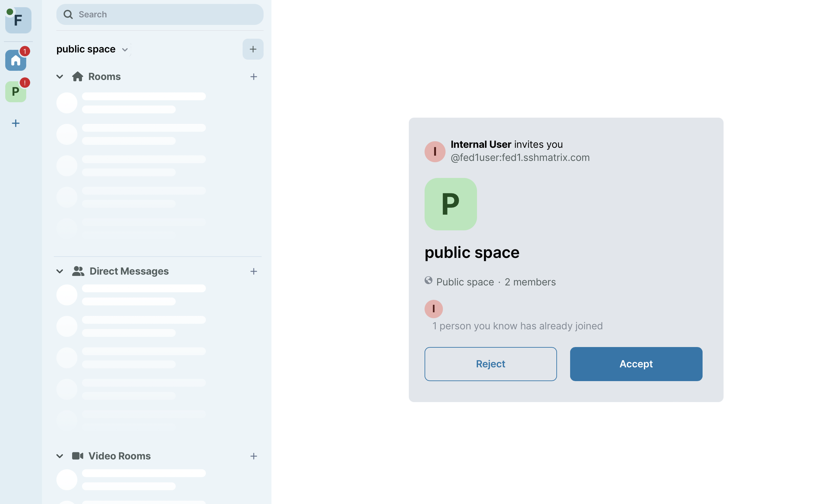Click the large P space avatar
Screen dimensions: 836x504
pyautogui.click(x=450, y=204)
